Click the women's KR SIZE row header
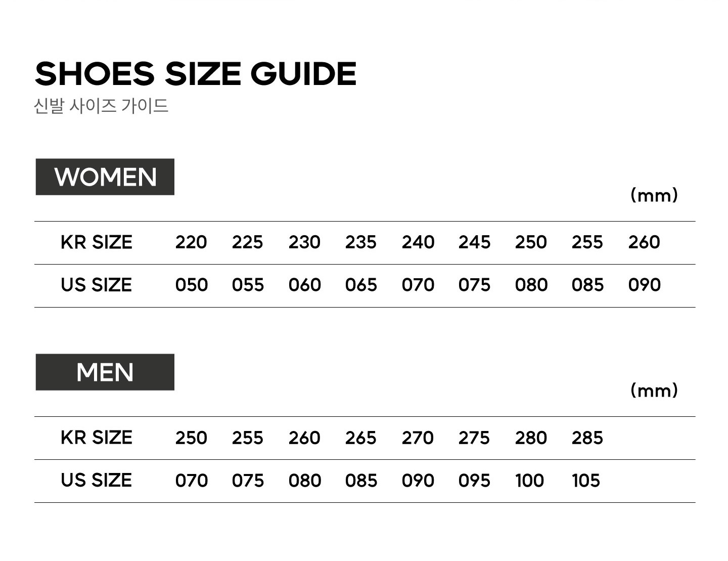728x561 pixels. click(x=97, y=242)
